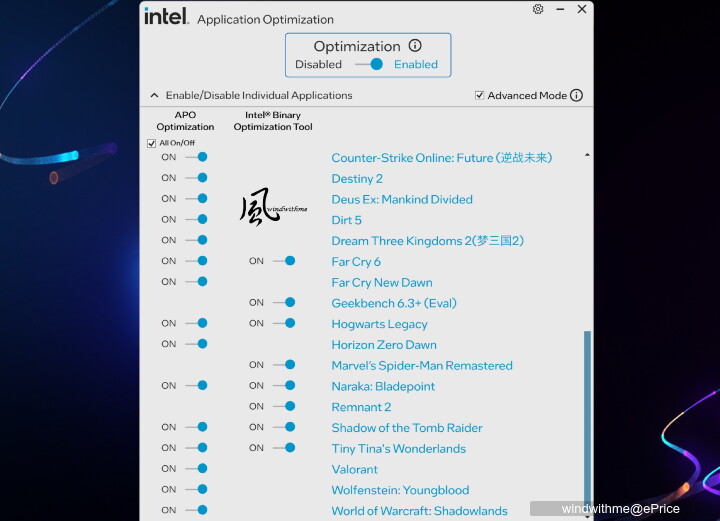Toggle APO switch for Destiny 2
Viewport: 720px width, 521px height.
[196, 178]
